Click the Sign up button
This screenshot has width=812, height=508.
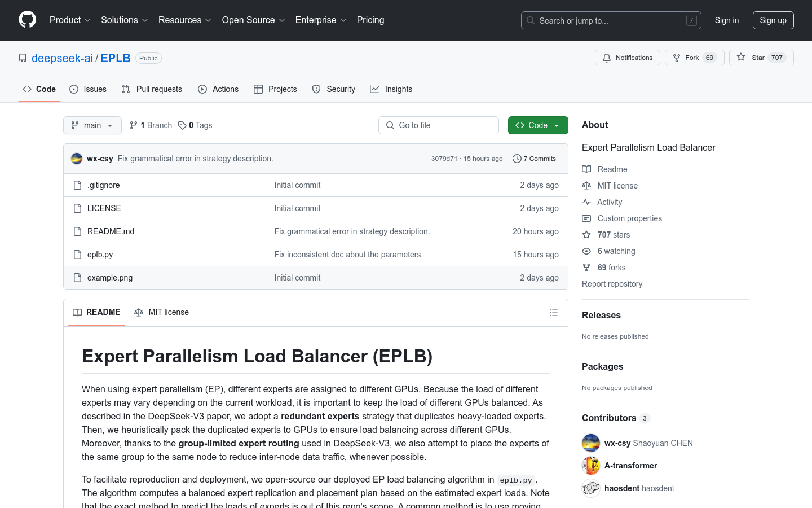pos(773,20)
